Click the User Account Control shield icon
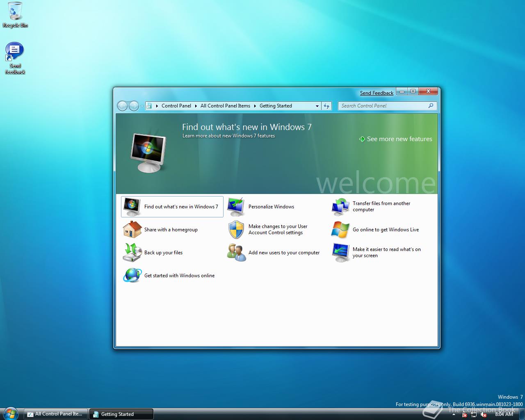Viewport: 525px width, 420px height. pyautogui.click(x=236, y=230)
